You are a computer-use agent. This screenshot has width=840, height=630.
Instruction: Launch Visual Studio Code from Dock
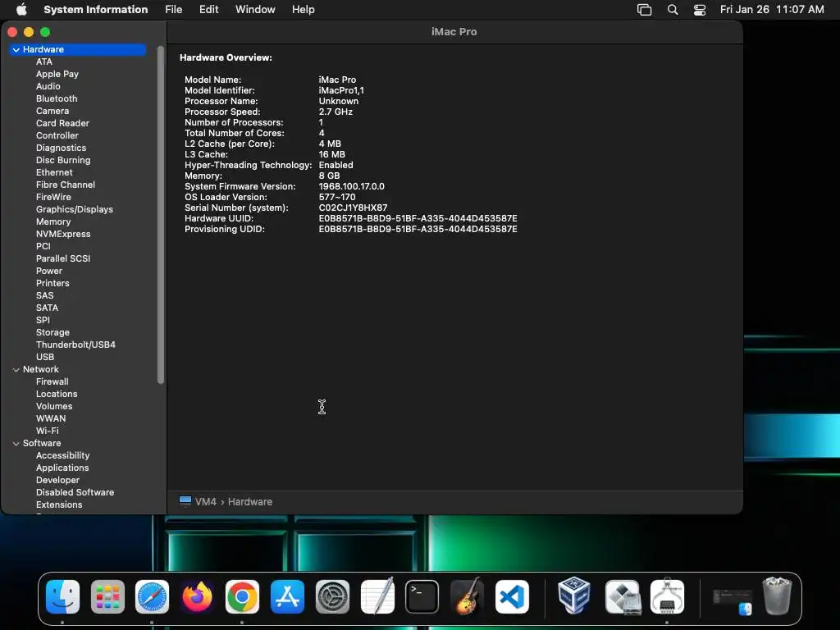tap(512, 596)
